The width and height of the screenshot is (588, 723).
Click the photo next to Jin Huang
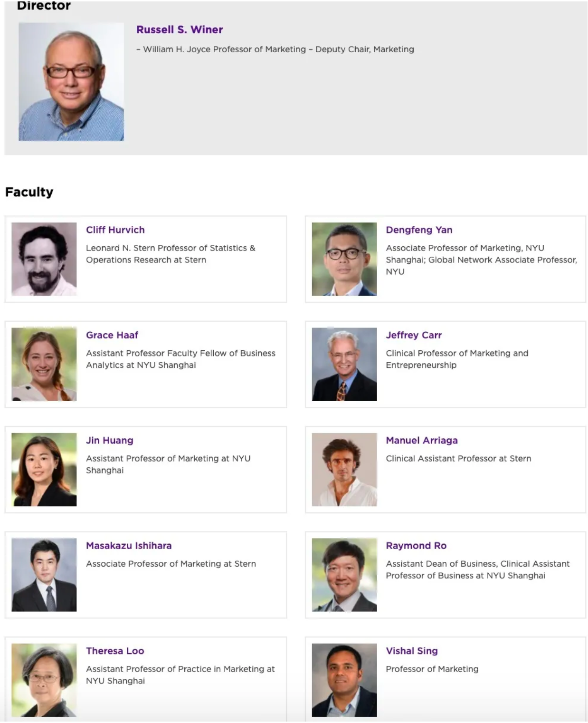44,470
